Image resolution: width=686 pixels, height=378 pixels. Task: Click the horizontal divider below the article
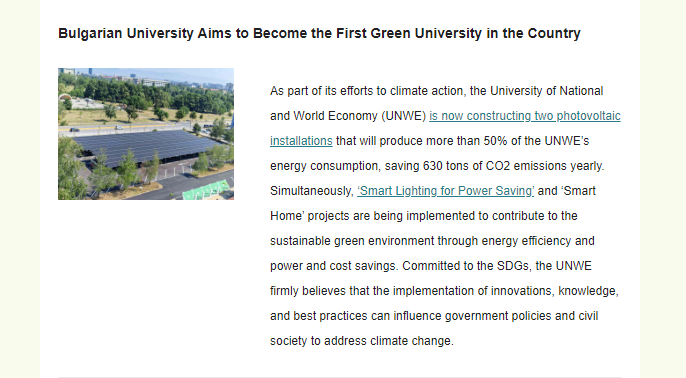340,377
